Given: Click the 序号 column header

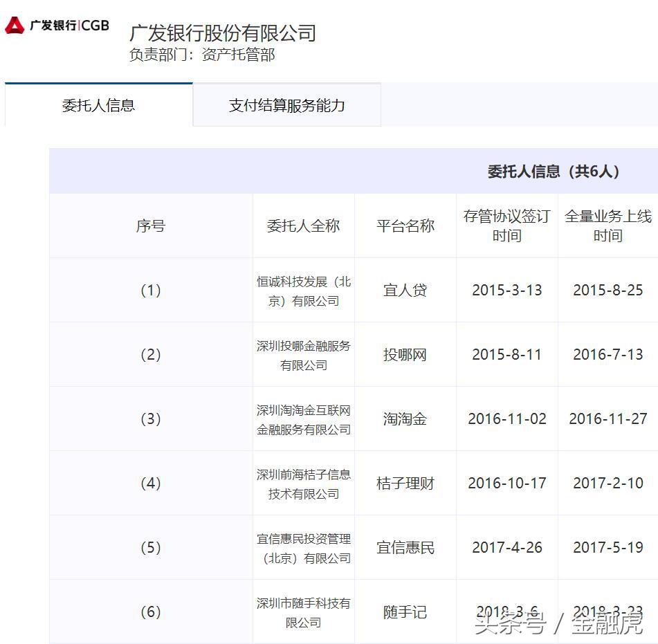Looking at the screenshot, I should (149, 226).
